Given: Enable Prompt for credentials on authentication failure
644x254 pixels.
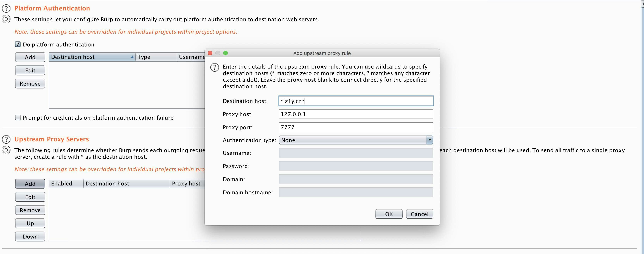Looking at the screenshot, I should tap(18, 118).
